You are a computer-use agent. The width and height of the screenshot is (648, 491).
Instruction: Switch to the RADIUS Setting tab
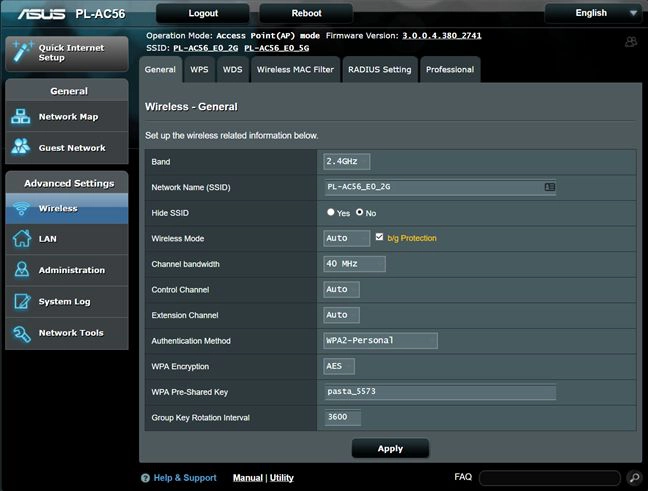coord(380,69)
